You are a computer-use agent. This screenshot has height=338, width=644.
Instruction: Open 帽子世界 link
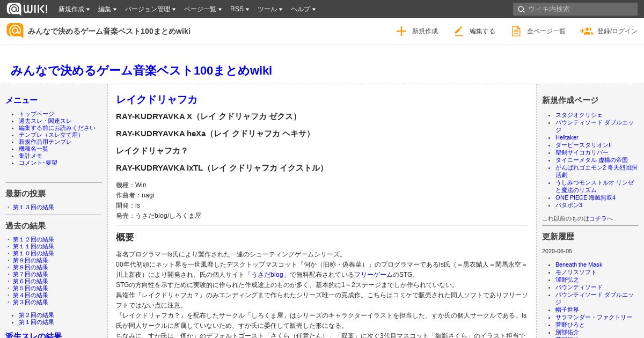tap(567, 310)
